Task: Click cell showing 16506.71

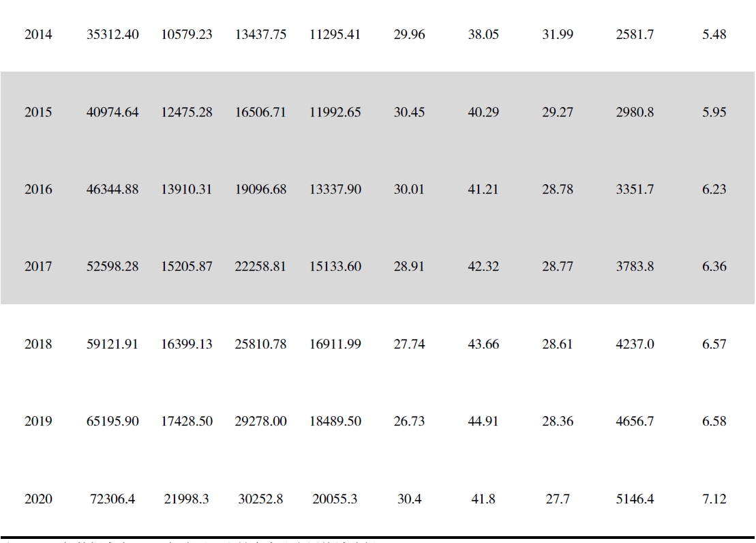Action: coord(260,113)
